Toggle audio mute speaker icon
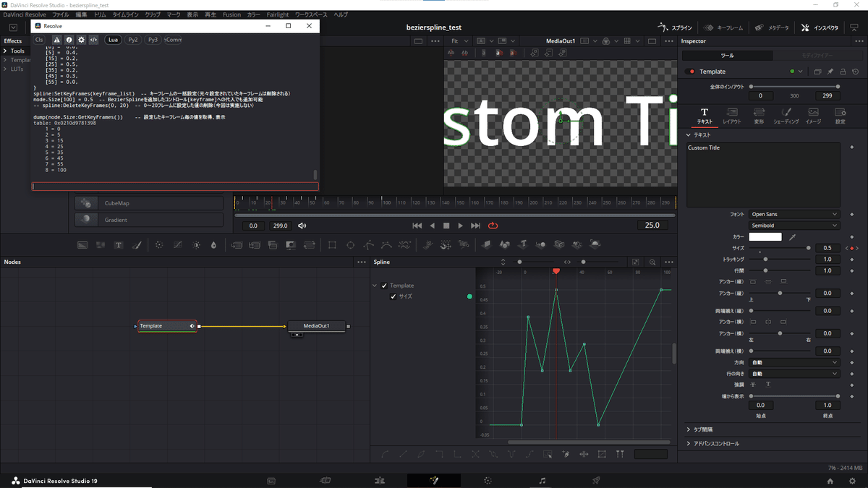 click(x=302, y=226)
